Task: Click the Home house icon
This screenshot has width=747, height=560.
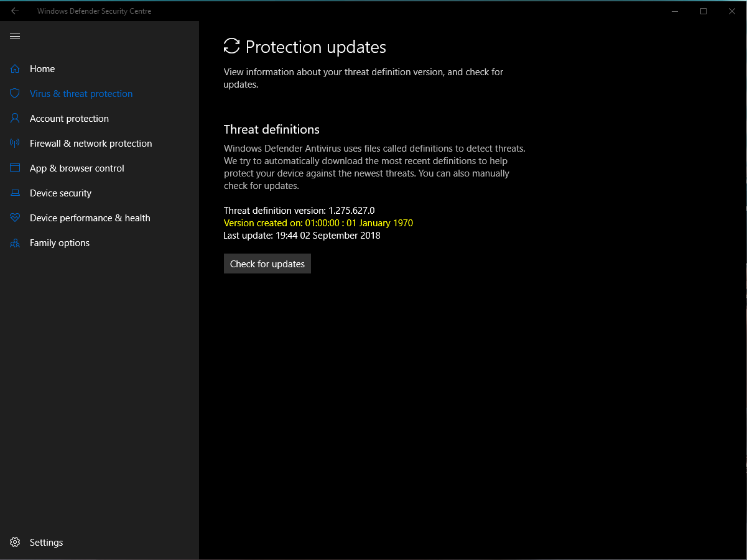Action: (x=15, y=69)
